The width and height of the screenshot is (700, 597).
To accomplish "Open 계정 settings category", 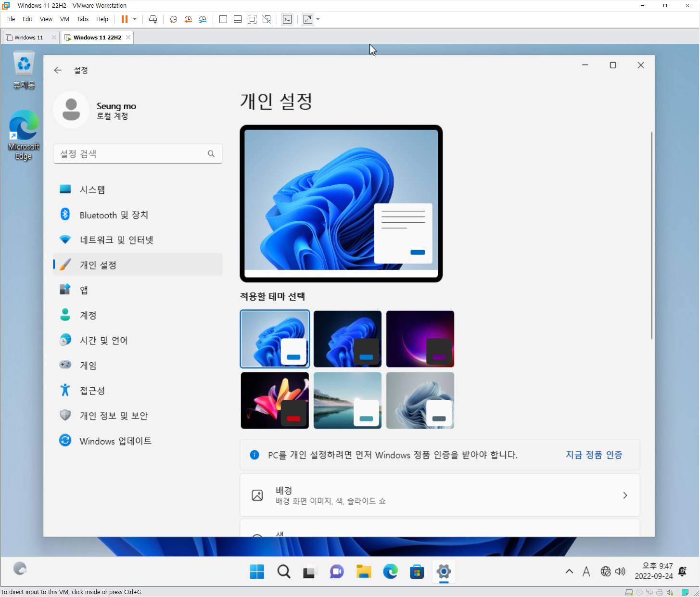I will point(138,315).
